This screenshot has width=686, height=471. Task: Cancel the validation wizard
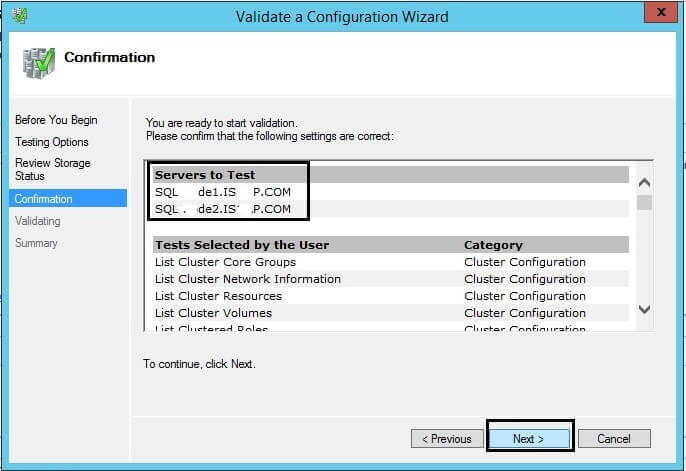pos(613,438)
